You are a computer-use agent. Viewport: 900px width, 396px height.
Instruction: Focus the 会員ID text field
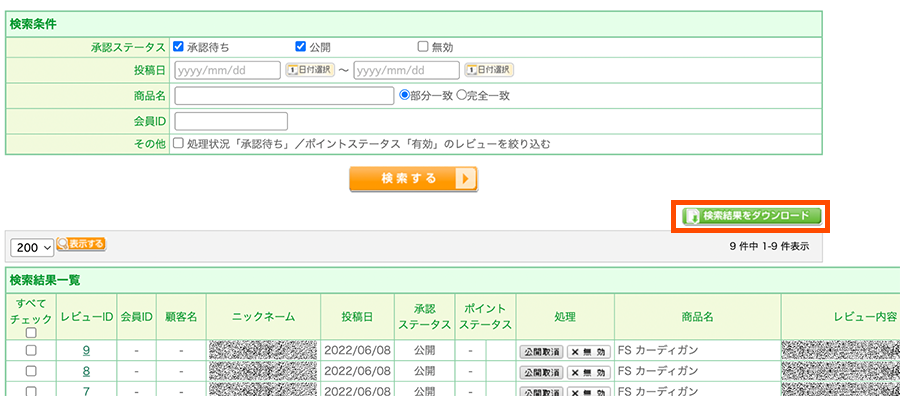(x=231, y=122)
